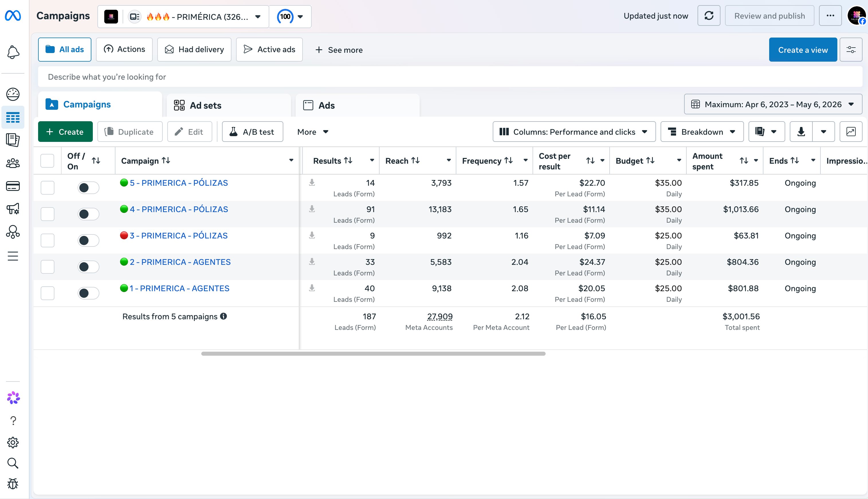The width and height of the screenshot is (868, 499).
Task: Open the Breakdown dropdown
Action: pyautogui.click(x=702, y=132)
